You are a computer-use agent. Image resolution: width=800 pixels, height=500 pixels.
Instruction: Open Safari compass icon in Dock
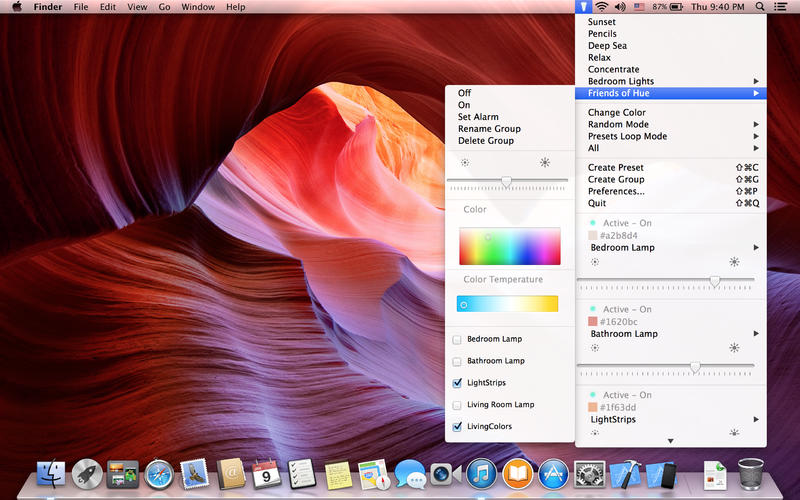[x=159, y=474]
